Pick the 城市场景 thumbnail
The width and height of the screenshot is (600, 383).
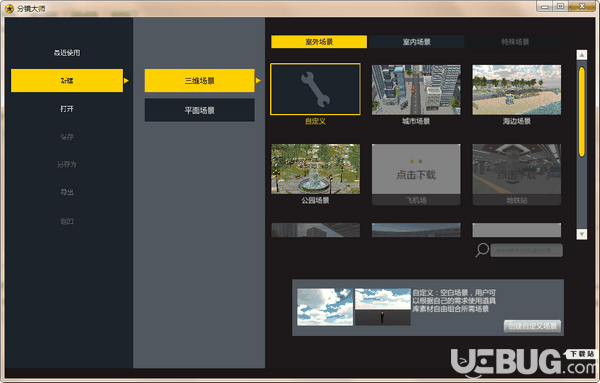click(416, 90)
